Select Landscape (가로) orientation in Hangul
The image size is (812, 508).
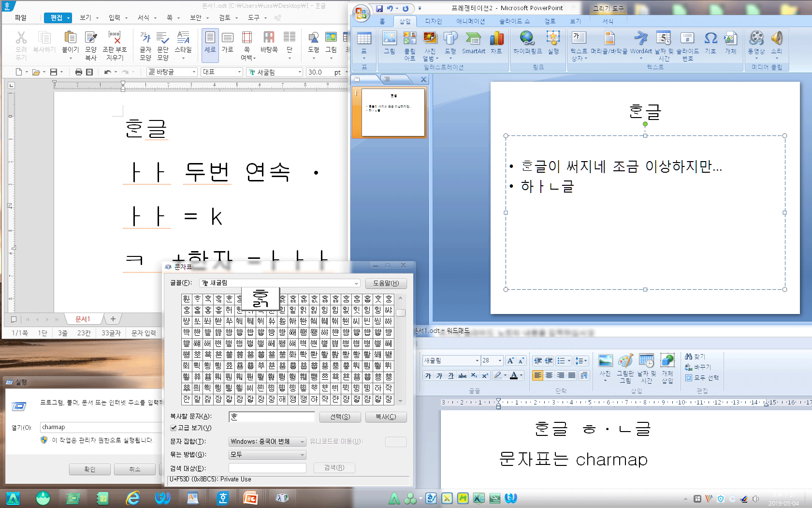[228, 42]
